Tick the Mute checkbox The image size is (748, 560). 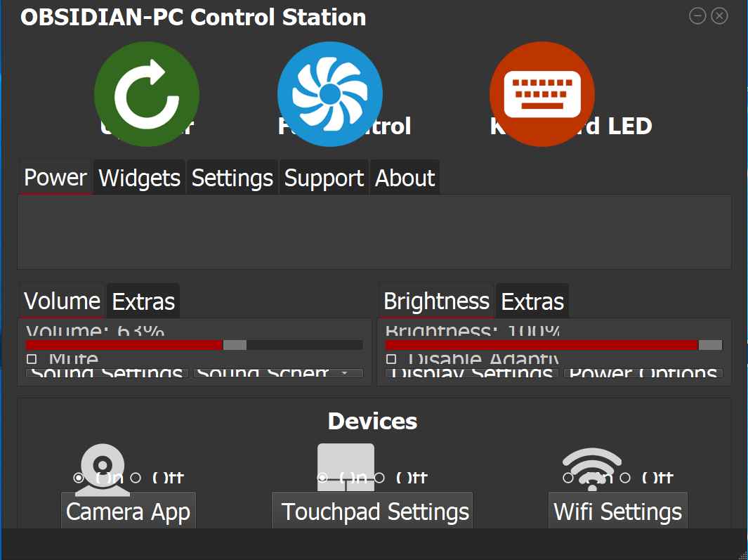[32, 358]
